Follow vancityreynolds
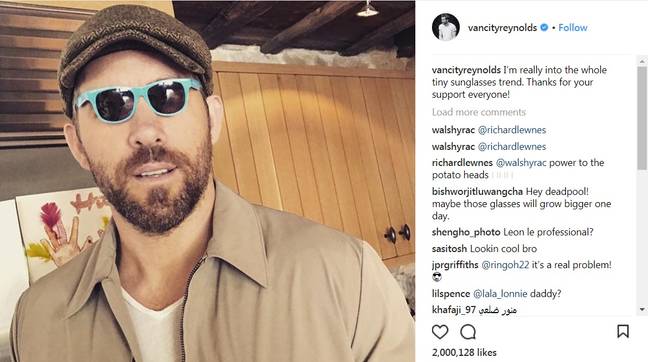 click(572, 28)
